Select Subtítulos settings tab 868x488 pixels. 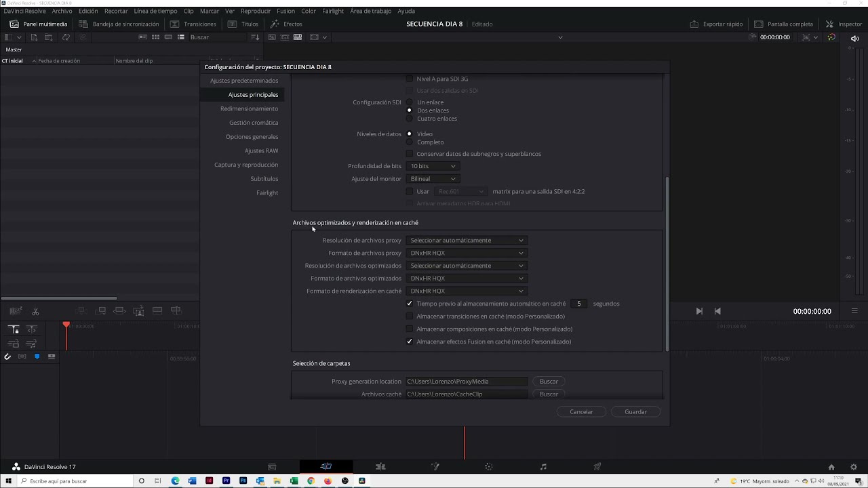tap(264, 179)
